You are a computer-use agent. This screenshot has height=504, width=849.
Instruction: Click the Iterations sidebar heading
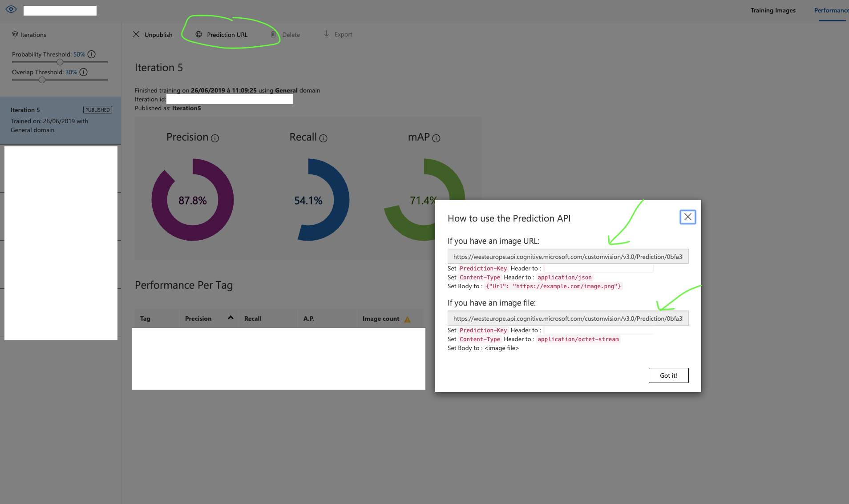(33, 35)
